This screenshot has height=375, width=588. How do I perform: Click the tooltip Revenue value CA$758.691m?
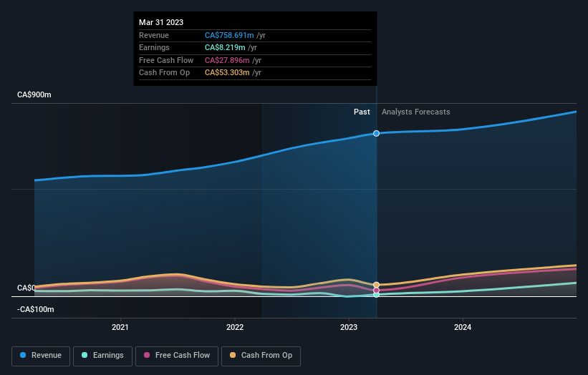229,35
